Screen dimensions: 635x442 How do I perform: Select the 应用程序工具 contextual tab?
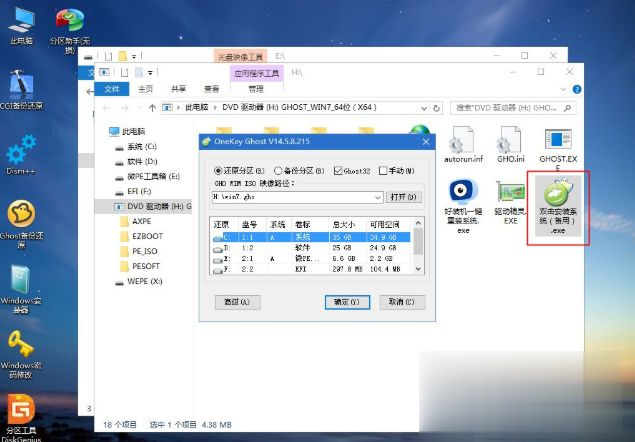click(256, 73)
